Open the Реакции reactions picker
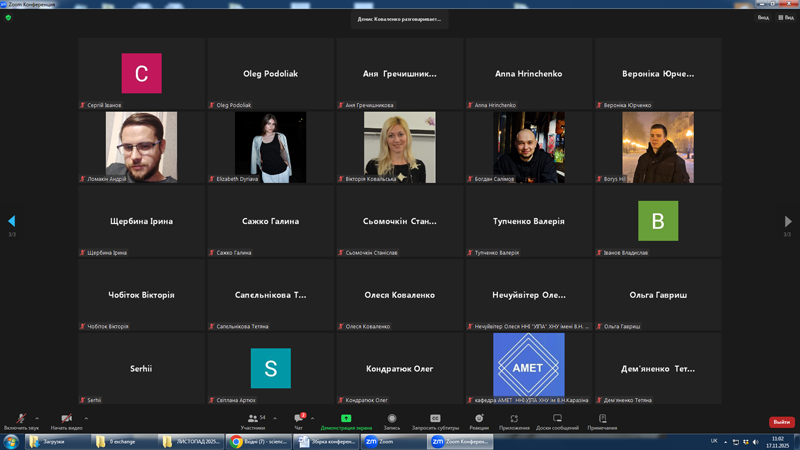800x450 pixels. [x=479, y=420]
